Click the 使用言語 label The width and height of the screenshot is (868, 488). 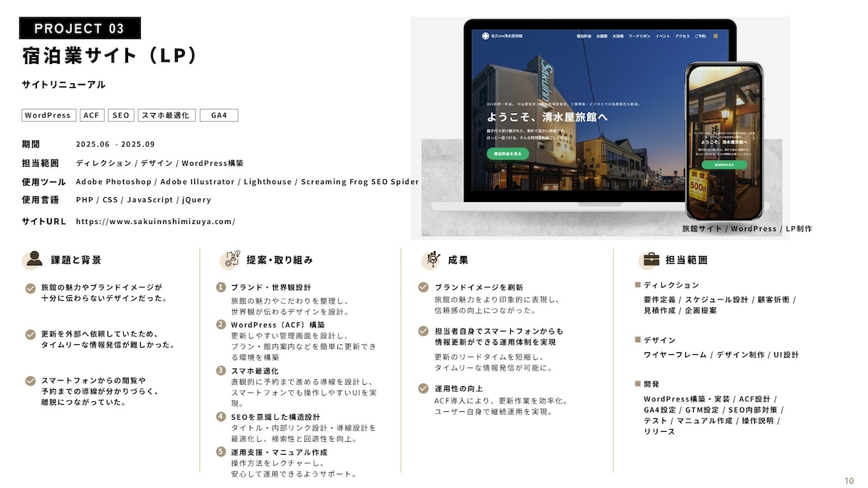pyautogui.click(x=41, y=200)
